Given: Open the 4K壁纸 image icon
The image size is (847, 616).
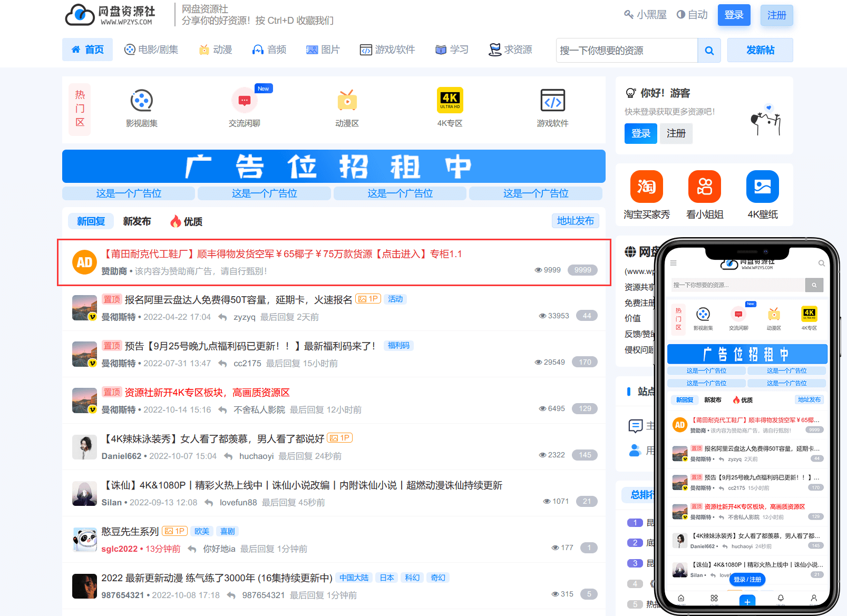Looking at the screenshot, I should 762,187.
